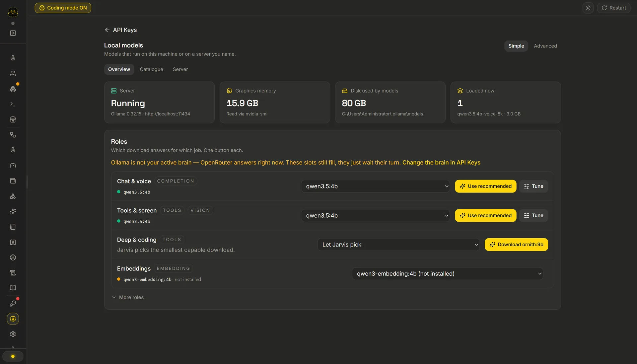The width and height of the screenshot is (637, 364).
Task: Switch to the Catalogue tab
Action: coord(151,69)
